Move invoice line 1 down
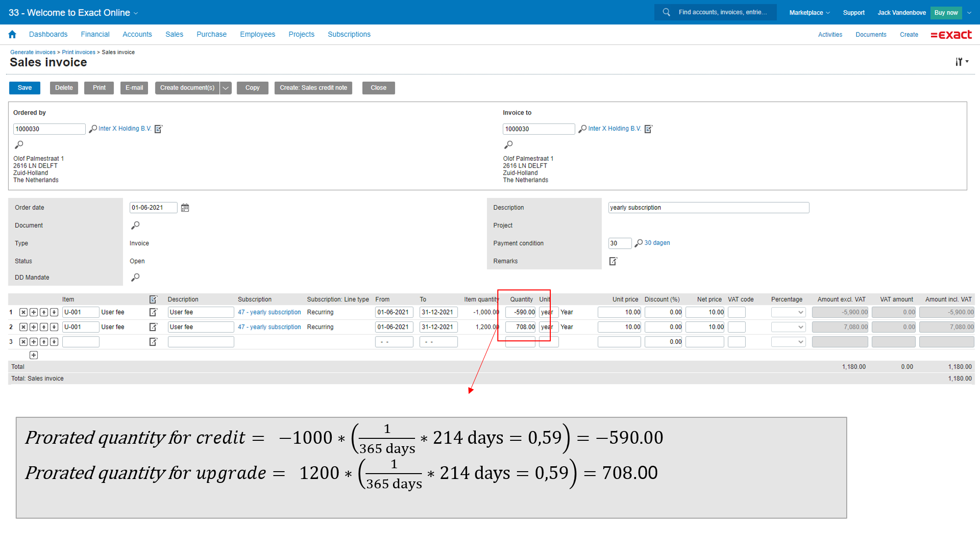Viewport: 980px width, 551px height. (x=54, y=312)
